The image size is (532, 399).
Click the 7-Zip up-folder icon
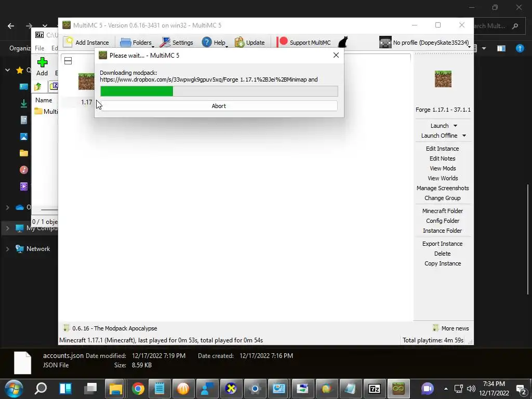[38, 86]
